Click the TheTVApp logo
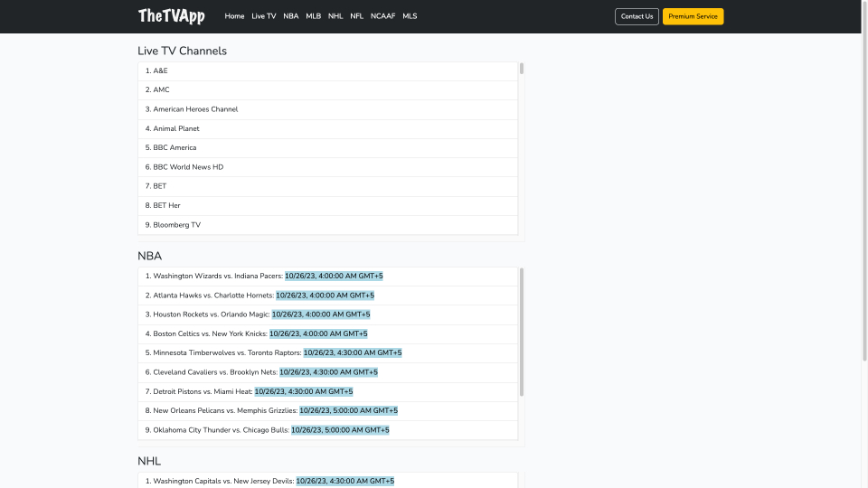The width and height of the screenshot is (868, 488). coord(171,16)
